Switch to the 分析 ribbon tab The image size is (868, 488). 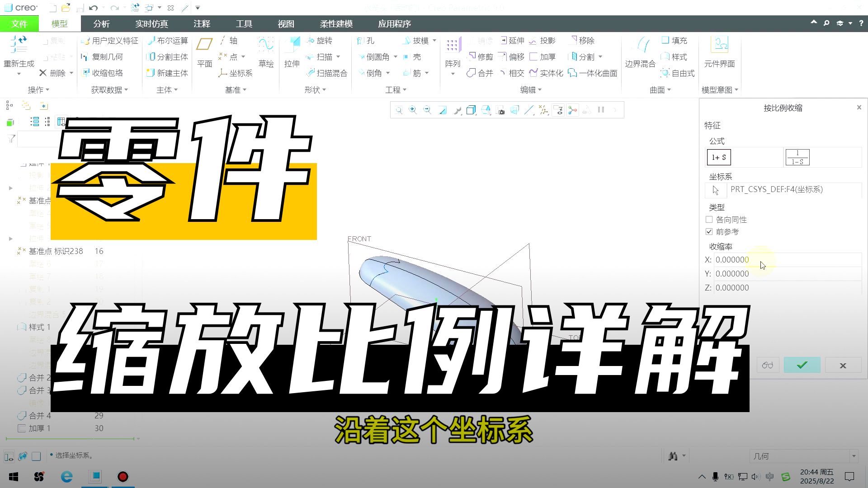101,23
